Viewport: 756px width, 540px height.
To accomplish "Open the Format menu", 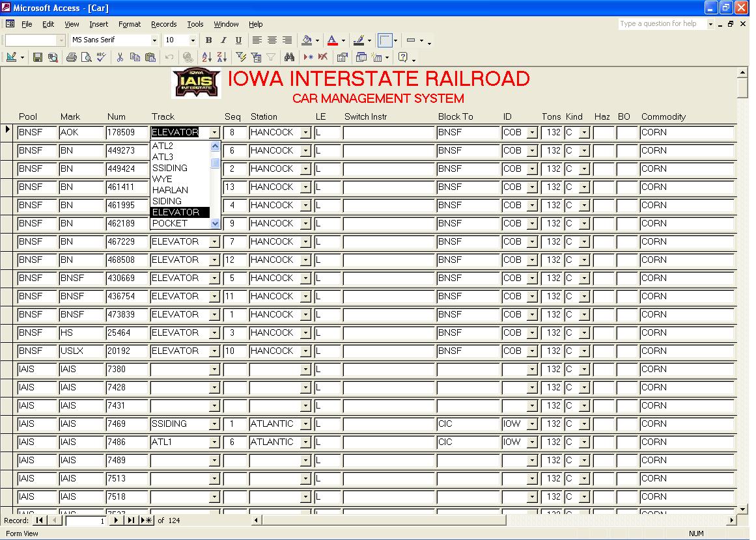I will pyautogui.click(x=130, y=24).
